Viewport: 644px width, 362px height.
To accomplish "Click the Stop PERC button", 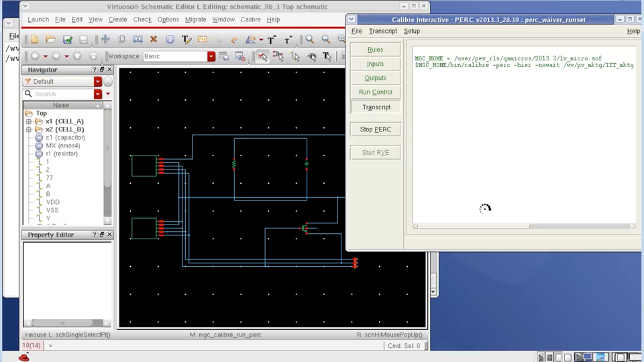I will [376, 129].
